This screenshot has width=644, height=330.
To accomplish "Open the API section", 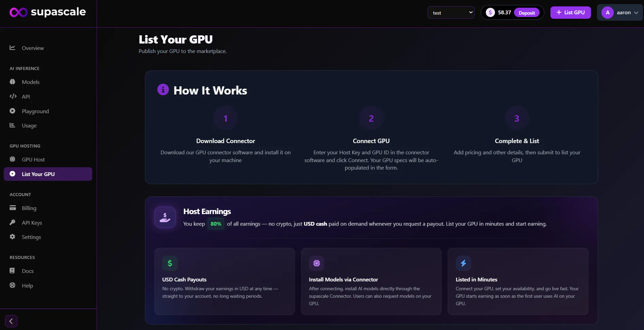I will (48, 97).
